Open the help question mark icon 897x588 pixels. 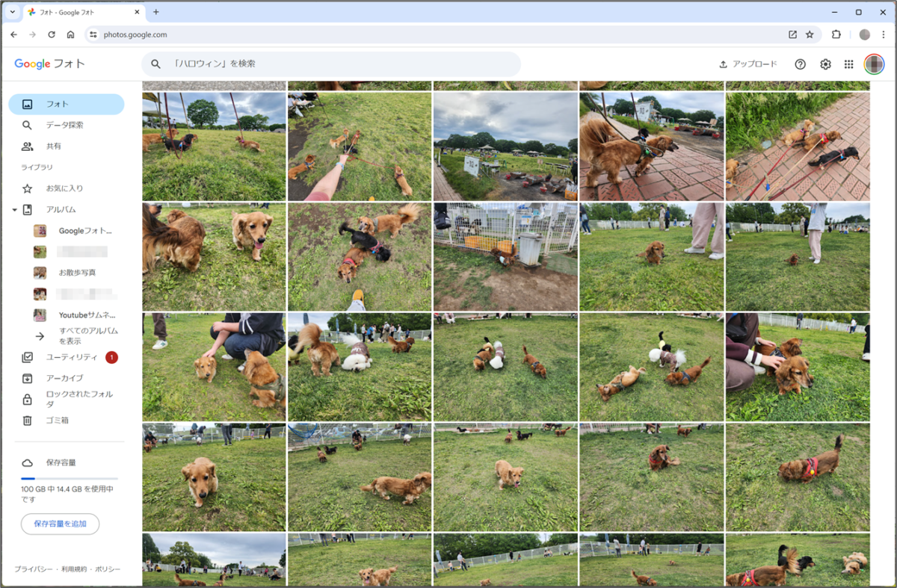tap(800, 64)
